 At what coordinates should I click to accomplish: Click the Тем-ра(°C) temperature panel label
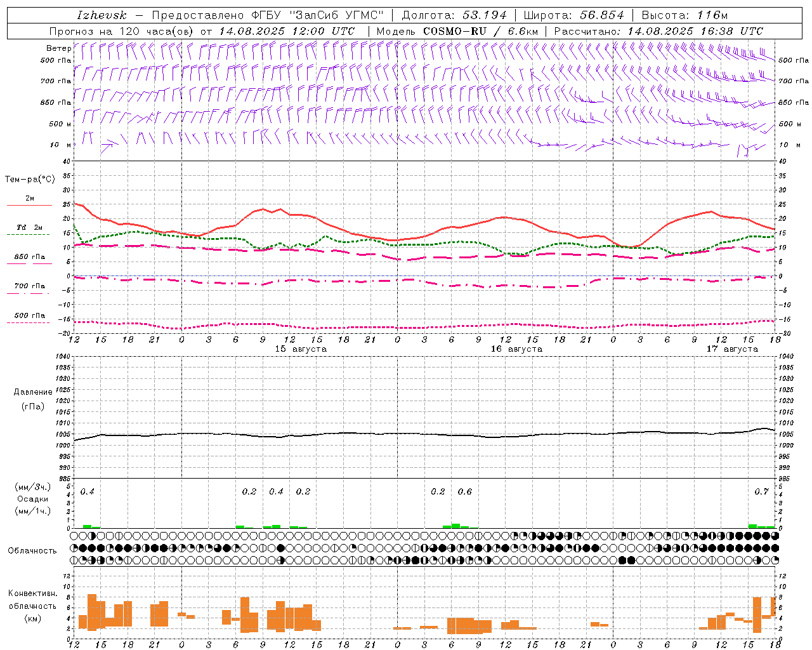coord(30,180)
